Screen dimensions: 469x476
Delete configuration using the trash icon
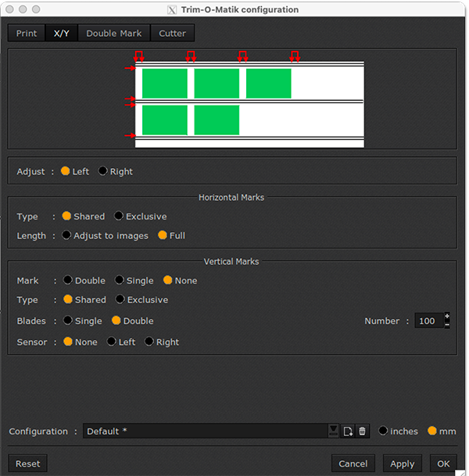coord(362,431)
